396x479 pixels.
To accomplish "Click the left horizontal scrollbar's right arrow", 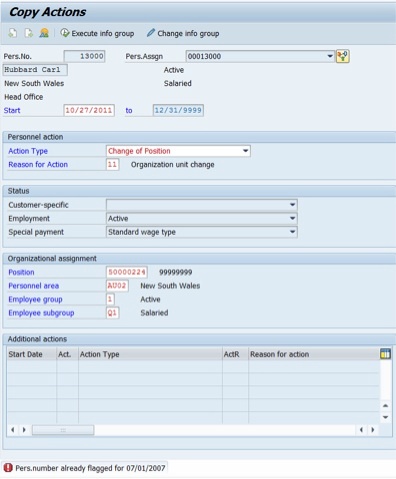I will point(24,430).
